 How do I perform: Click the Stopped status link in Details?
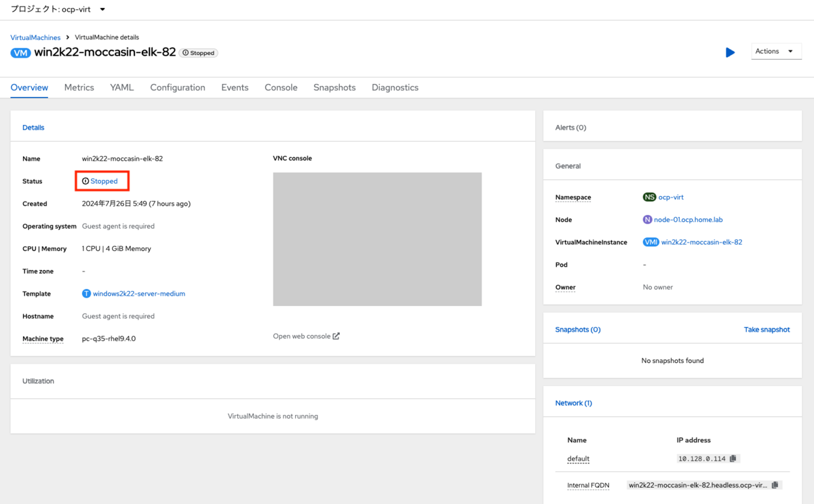pyautogui.click(x=104, y=181)
